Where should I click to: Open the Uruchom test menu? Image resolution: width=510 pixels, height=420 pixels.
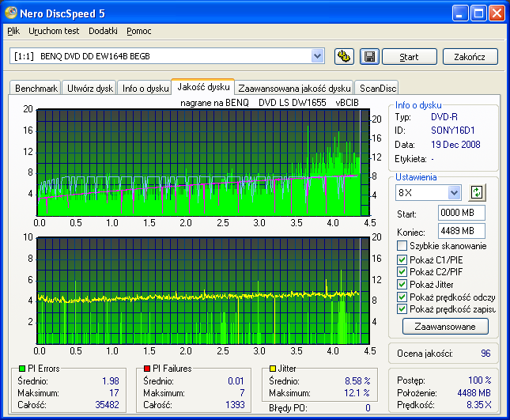54,31
